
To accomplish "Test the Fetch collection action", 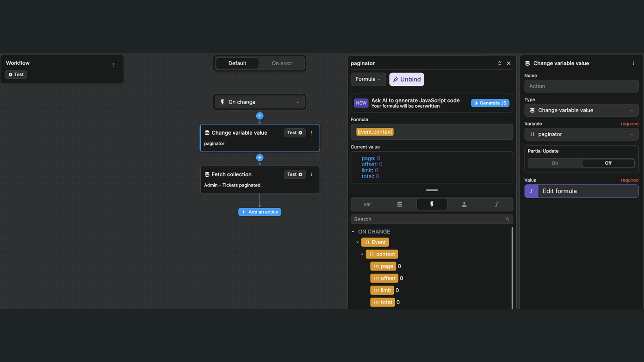I will pyautogui.click(x=294, y=174).
